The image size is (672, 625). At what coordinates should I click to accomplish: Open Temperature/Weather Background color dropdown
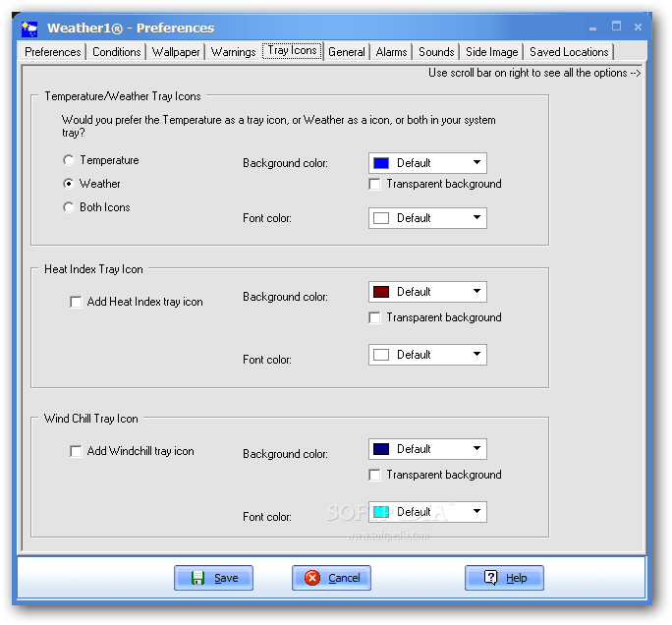[x=427, y=163]
